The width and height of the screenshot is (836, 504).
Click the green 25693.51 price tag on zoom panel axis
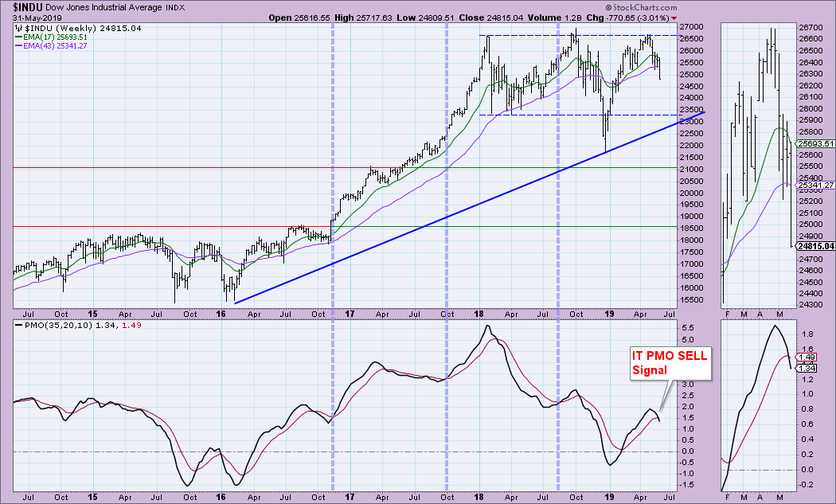click(x=815, y=143)
